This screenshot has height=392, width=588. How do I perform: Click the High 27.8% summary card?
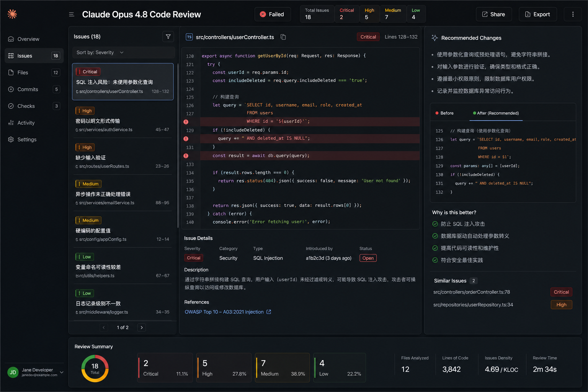[x=224, y=368]
